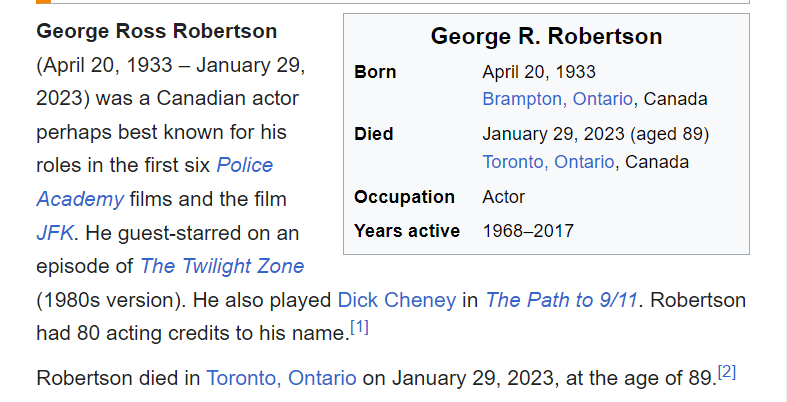The height and width of the screenshot is (402, 787).
Task: Jump to citation reference [2]
Action: click(727, 372)
